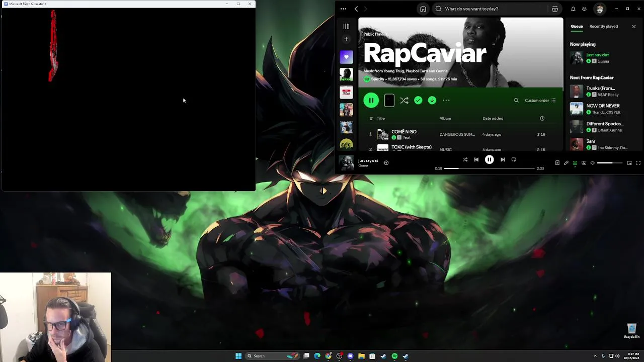Open the Friend Activity icon
The image size is (644, 362).
584,9
